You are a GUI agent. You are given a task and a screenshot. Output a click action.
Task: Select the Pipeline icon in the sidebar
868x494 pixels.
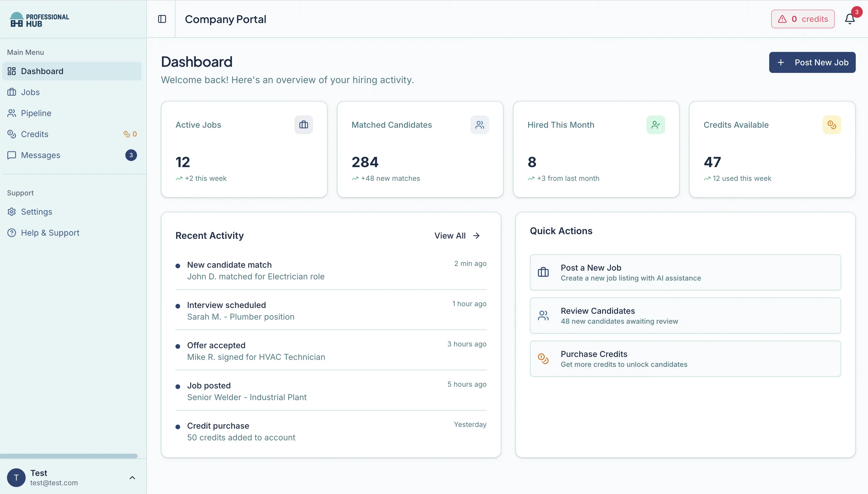coord(12,113)
